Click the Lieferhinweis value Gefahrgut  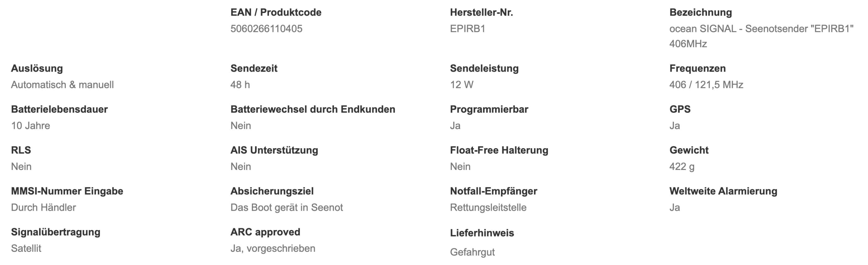point(472,252)
